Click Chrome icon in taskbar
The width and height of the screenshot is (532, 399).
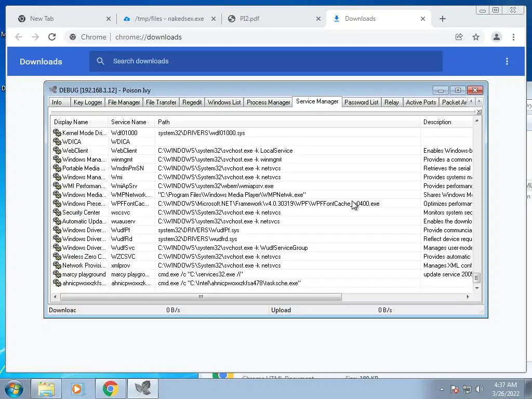[110, 389]
